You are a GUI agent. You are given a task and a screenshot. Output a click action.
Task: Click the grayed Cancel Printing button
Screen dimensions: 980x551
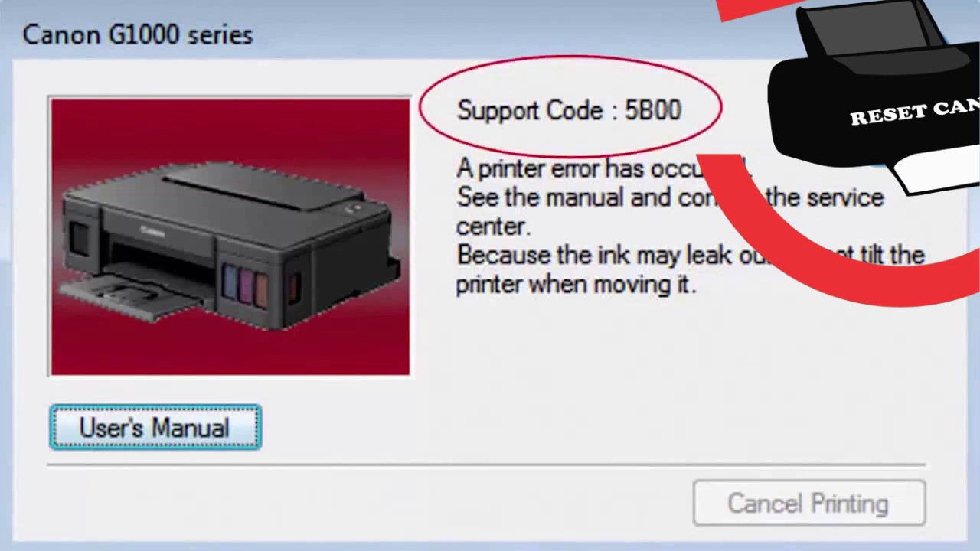pyautogui.click(x=809, y=504)
